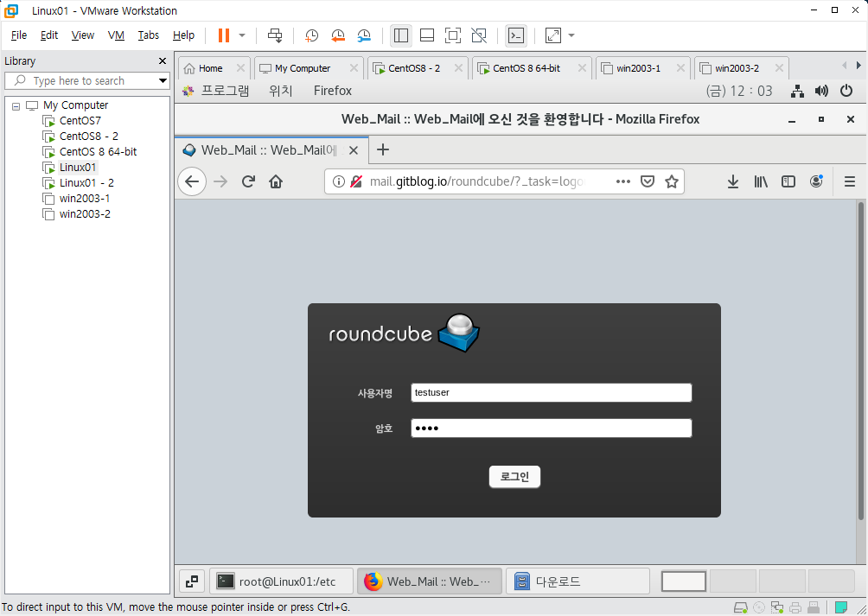Close the Library panel
The width and height of the screenshot is (868, 616).
click(x=163, y=60)
